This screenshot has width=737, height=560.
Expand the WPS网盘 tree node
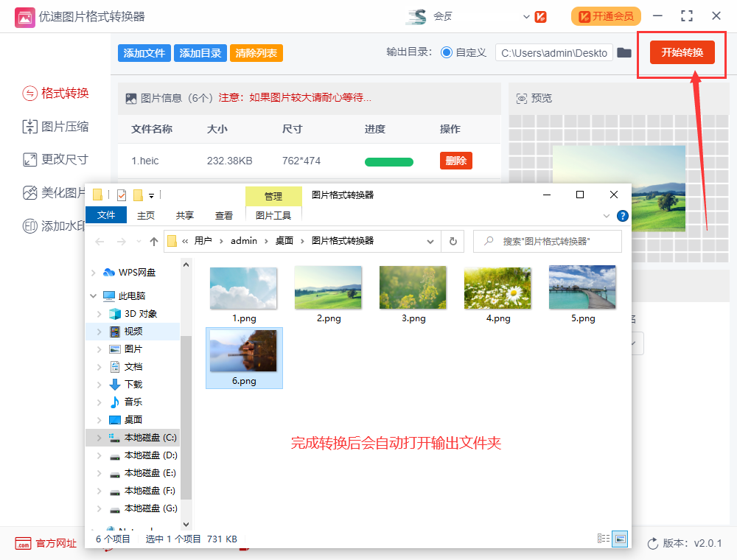click(94, 273)
